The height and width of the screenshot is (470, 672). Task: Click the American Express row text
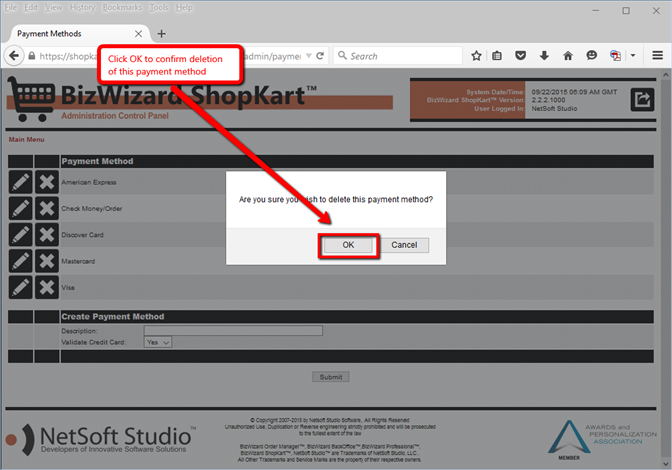tap(89, 183)
